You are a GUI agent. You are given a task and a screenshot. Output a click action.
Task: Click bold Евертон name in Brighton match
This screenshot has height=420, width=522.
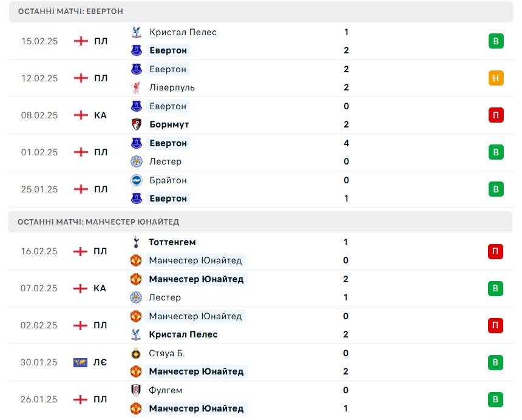[x=168, y=198]
